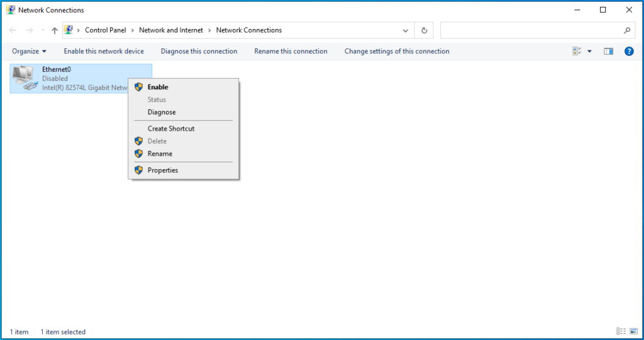Toggle the preview pane
Screen dimensions: 644x340
click(608, 52)
